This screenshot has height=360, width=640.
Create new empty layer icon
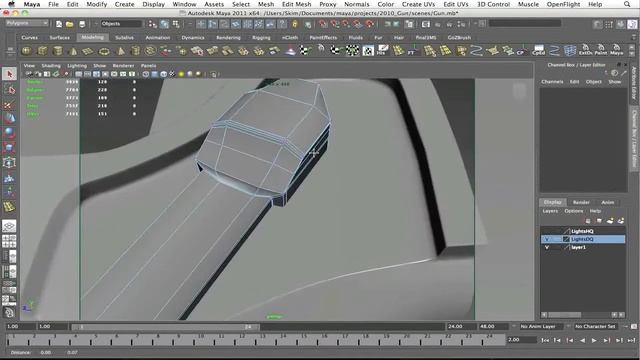tap(610, 221)
